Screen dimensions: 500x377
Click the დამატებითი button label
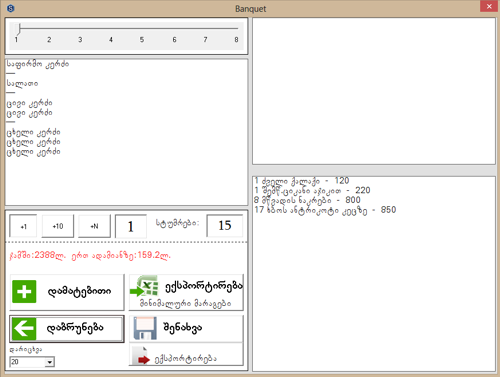[x=80, y=292]
